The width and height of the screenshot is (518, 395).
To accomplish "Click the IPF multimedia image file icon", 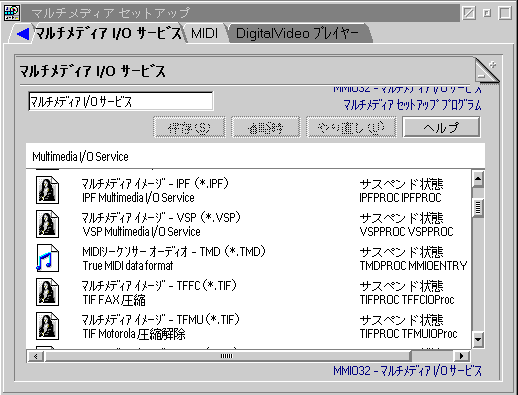I will click(47, 190).
